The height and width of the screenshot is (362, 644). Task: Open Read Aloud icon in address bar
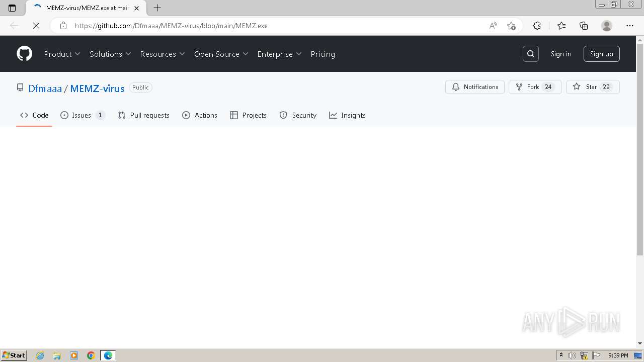click(x=493, y=26)
